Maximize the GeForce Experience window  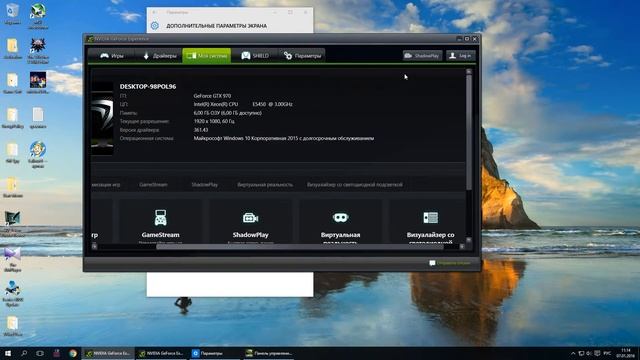[x=467, y=39]
